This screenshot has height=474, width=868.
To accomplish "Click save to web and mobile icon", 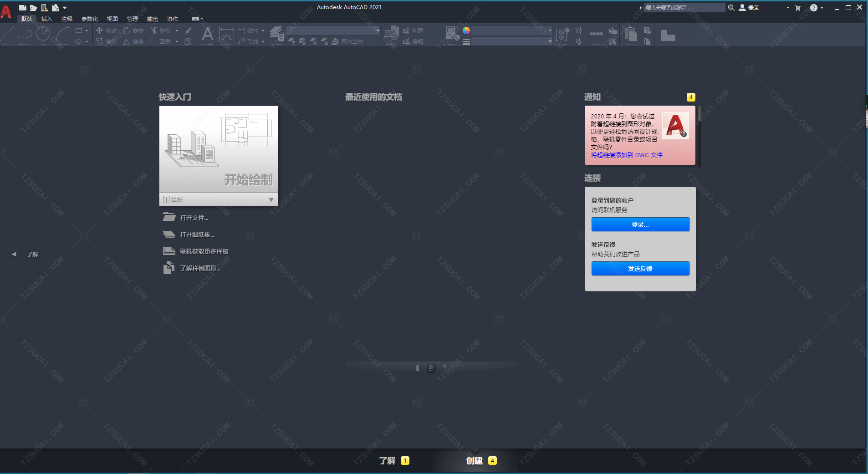I will (x=55, y=8).
